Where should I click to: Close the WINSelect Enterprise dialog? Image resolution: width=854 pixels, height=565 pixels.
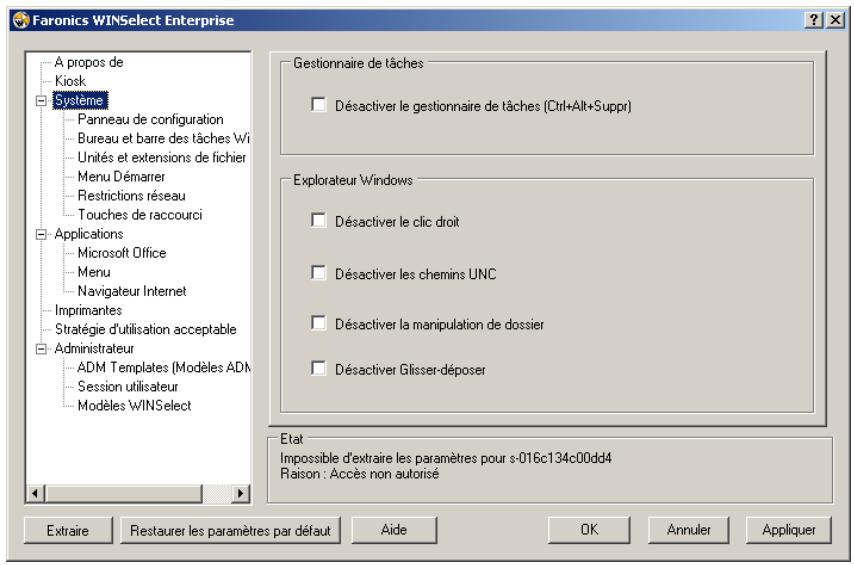(835, 20)
